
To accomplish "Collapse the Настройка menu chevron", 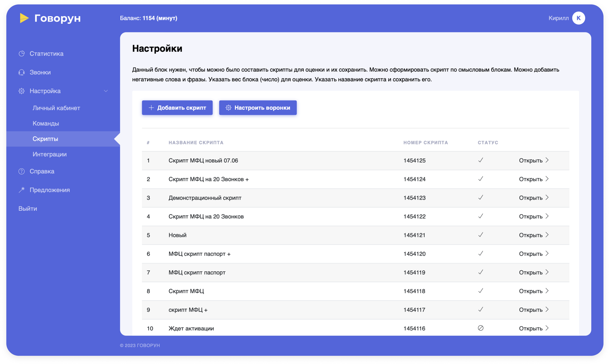I will 106,91.
